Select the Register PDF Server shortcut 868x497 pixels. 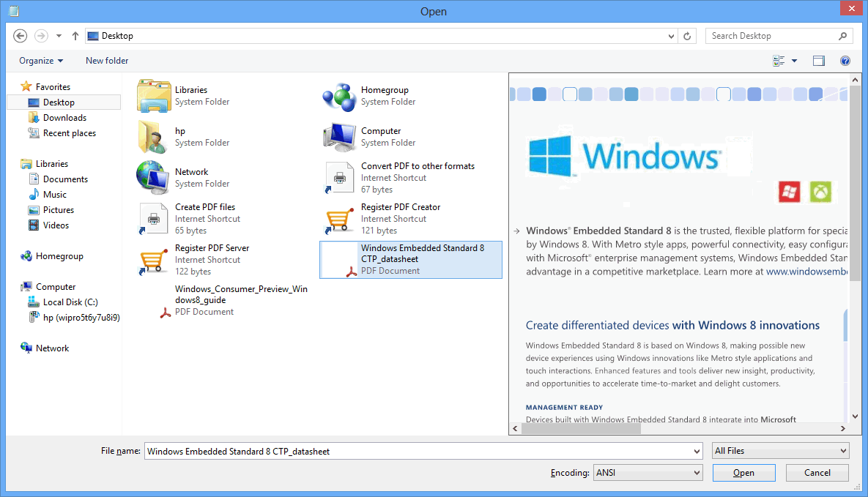point(213,248)
